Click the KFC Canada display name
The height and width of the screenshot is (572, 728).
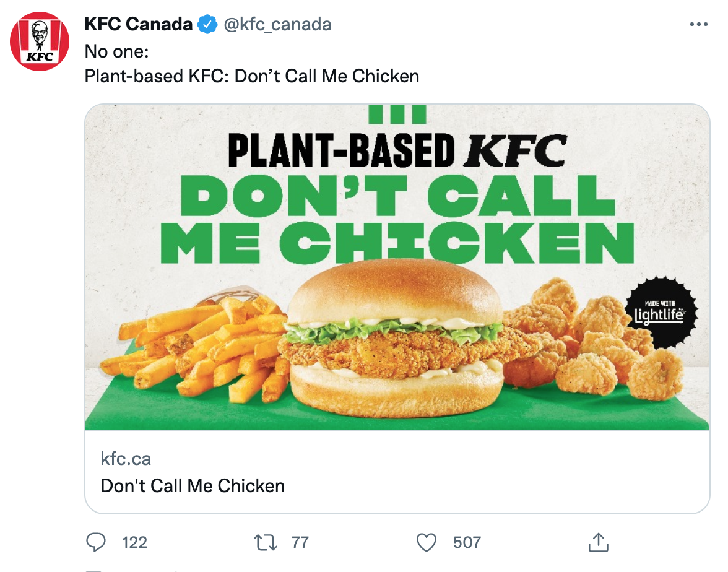tap(138, 25)
